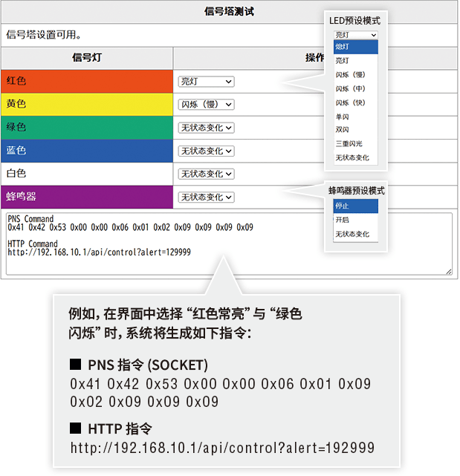The image size is (460, 476).
Task: Click the red (红色) signal light cell
Action: click(x=87, y=82)
